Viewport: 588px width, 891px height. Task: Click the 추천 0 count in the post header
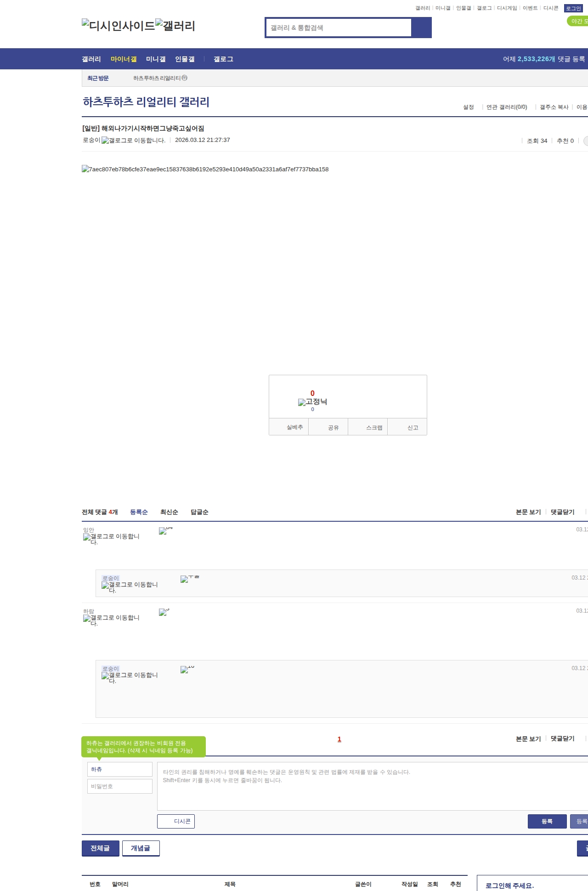565,141
